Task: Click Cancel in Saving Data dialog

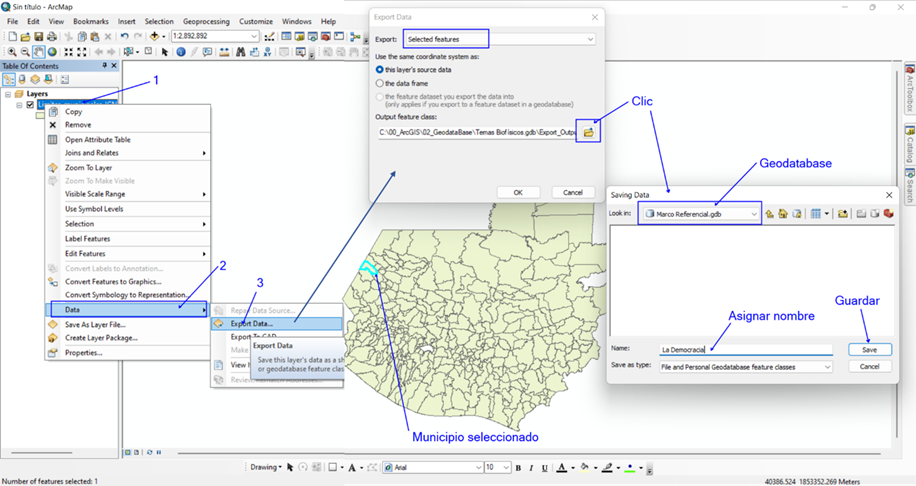Action: 870,366
